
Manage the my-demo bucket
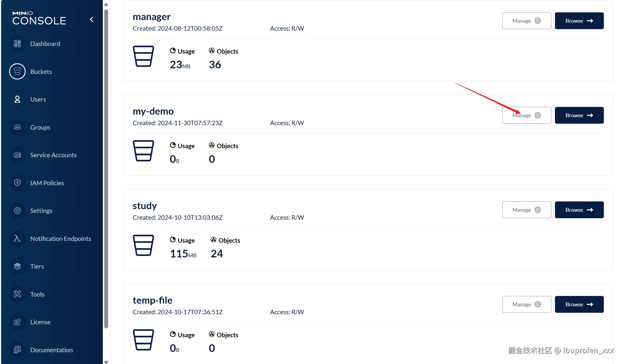526,115
